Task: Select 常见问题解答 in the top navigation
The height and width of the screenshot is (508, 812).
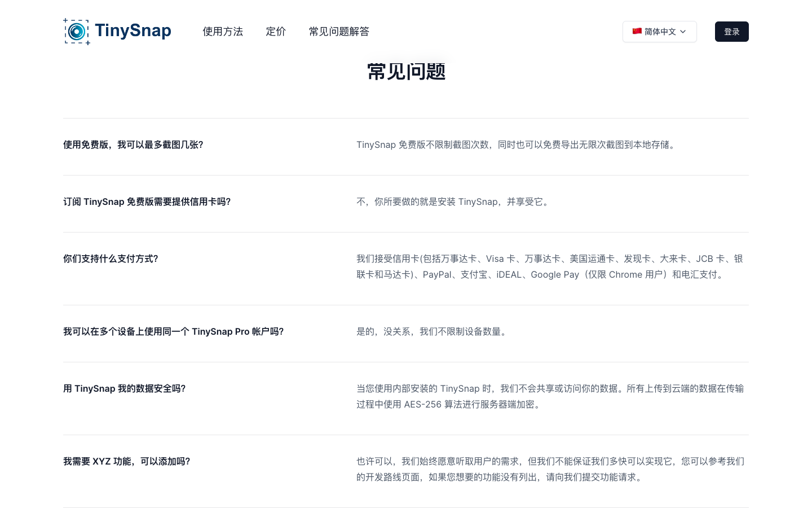Action: pyautogui.click(x=339, y=32)
